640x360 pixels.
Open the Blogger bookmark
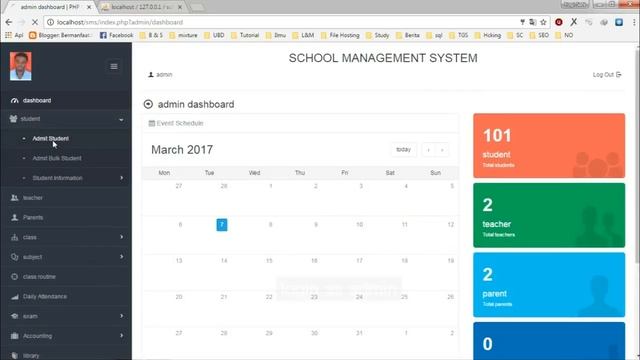pyautogui.click(x=60, y=36)
